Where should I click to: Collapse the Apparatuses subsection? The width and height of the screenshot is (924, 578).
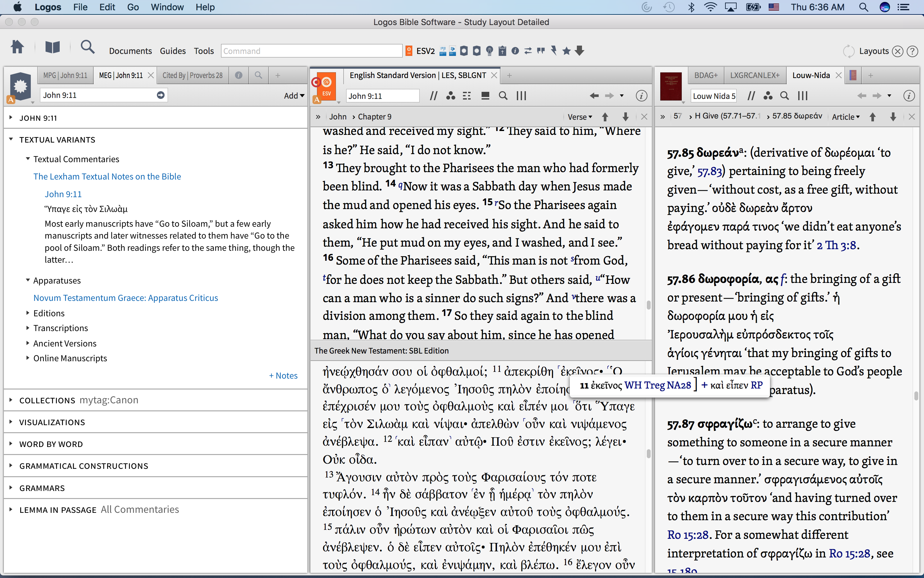pos(28,280)
